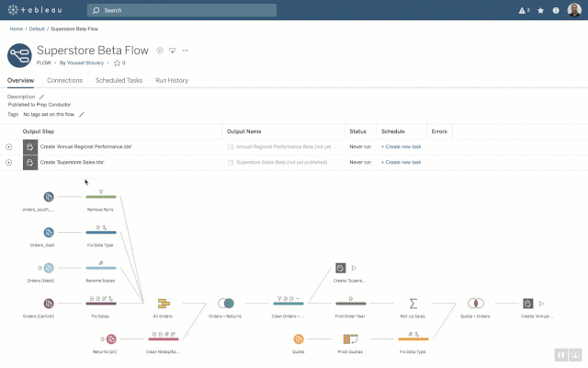The height and width of the screenshot is (368, 588).
Task: Select Create 'Superstore Sales.tde' row icon
Action: click(x=30, y=162)
